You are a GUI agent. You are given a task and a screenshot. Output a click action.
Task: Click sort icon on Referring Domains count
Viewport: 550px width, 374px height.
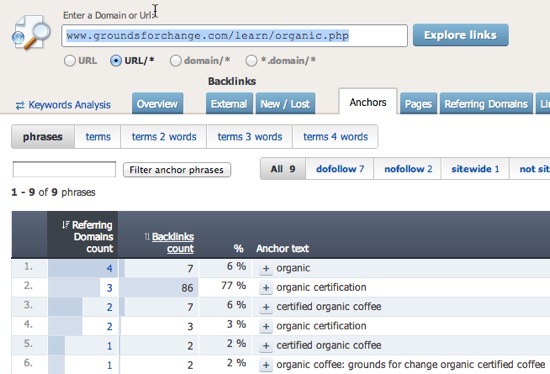tap(66, 225)
